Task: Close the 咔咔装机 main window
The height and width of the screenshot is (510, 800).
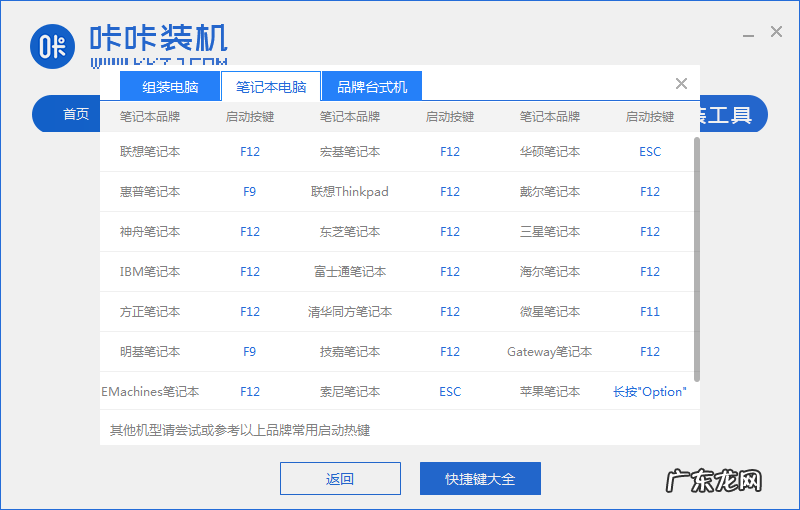Action: coord(777,32)
